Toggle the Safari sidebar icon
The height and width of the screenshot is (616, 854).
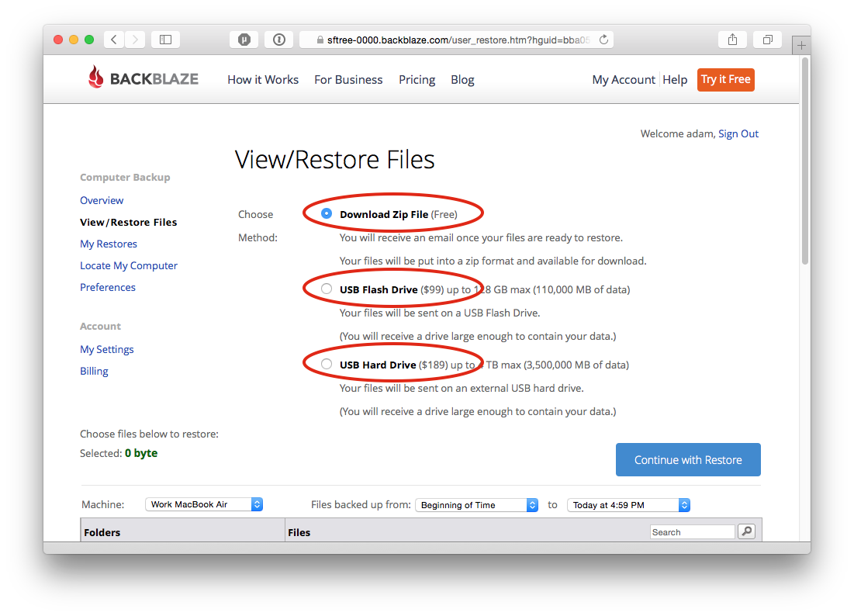pos(165,40)
